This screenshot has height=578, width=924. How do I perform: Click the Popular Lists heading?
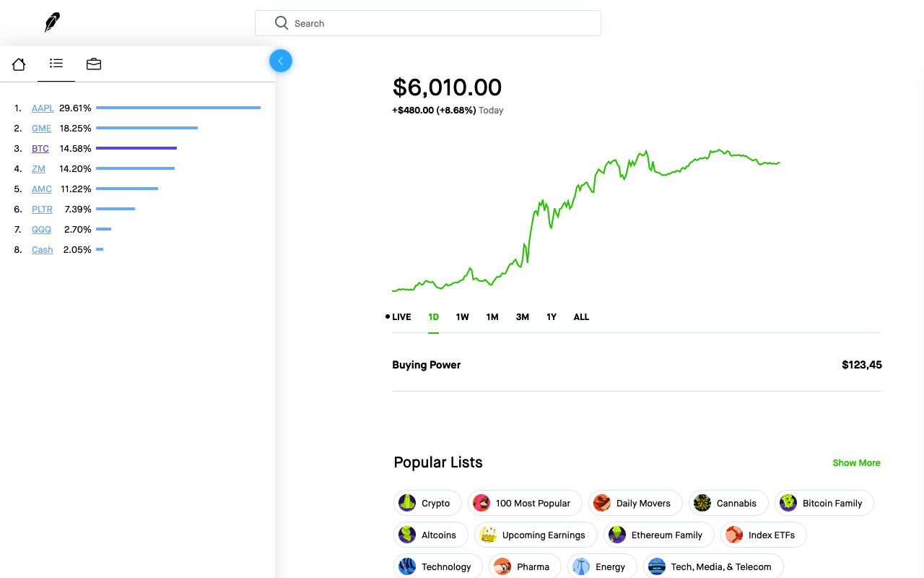(438, 462)
